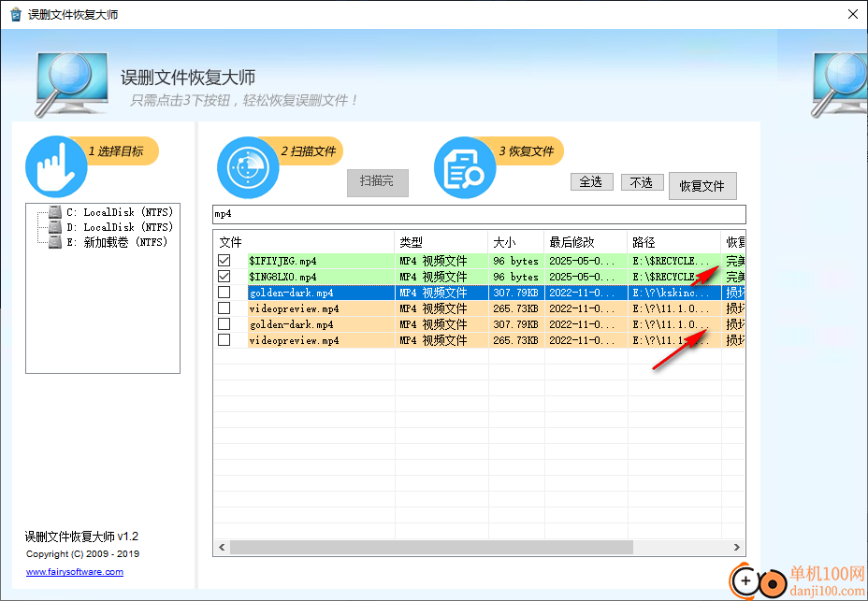The image size is (868, 601).
Task: Click the 3 恢复文件 step label
Action: 526,151
